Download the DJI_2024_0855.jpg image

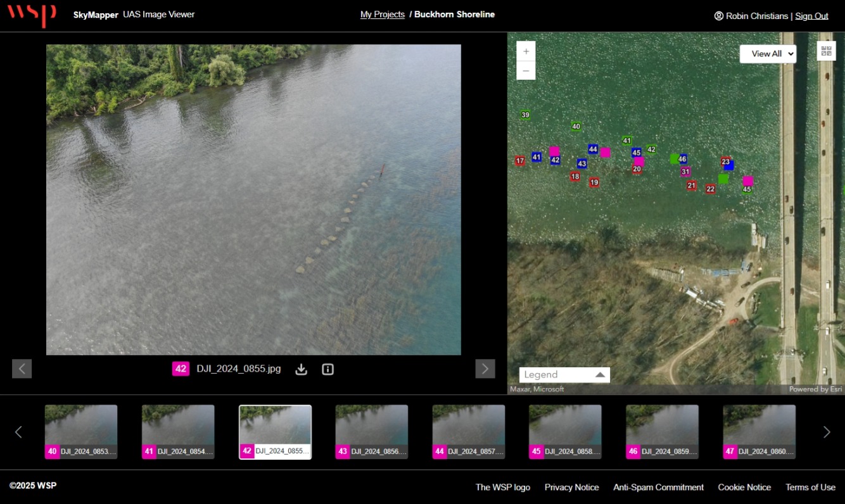click(302, 369)
